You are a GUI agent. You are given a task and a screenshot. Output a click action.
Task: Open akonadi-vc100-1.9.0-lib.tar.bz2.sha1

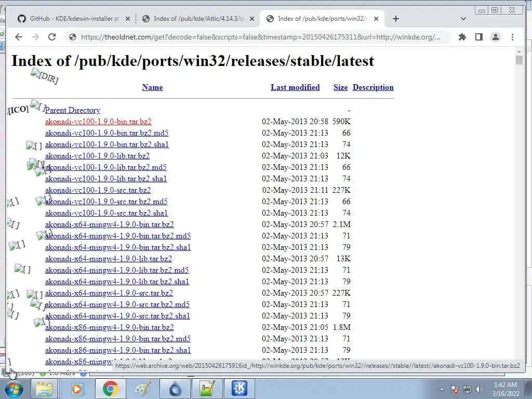point(106,179)
